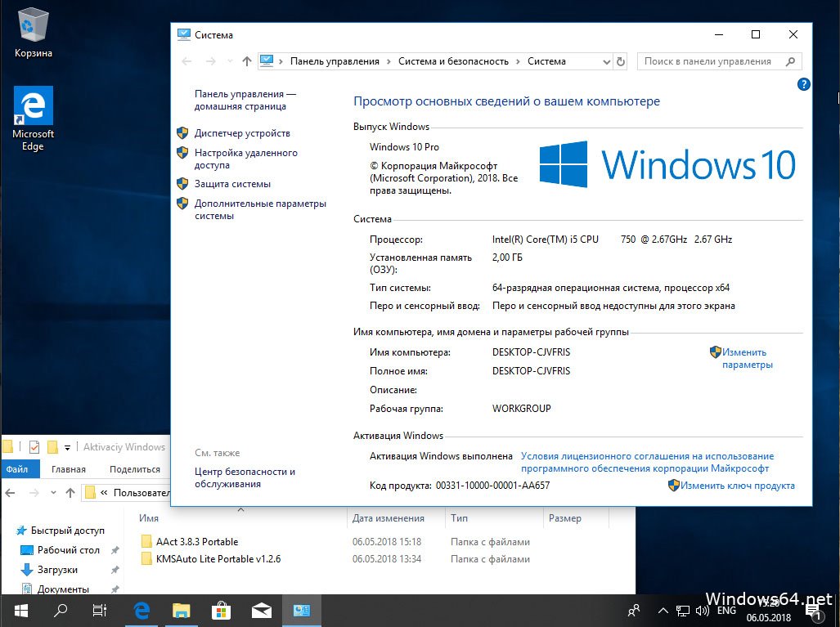840x627 pixels.
Task: Click the search magnifier in control panel
Action: coord(790,61)
